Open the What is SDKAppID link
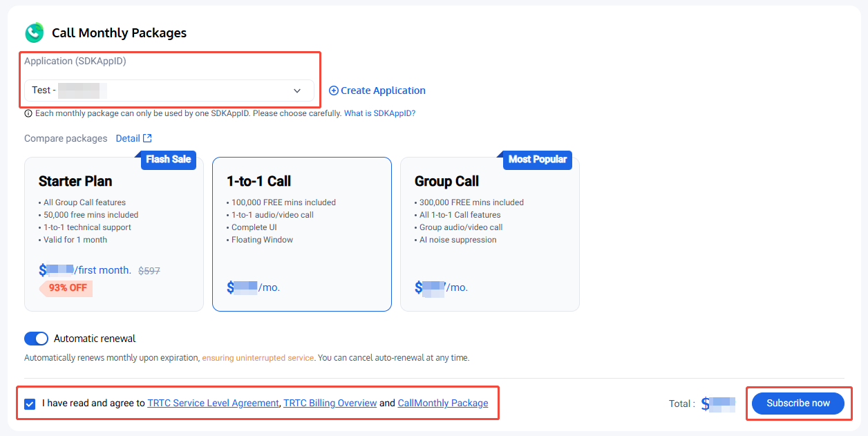The width and height of the screenshot is (868, 436). pyautogui.click(x=379, y=113)
